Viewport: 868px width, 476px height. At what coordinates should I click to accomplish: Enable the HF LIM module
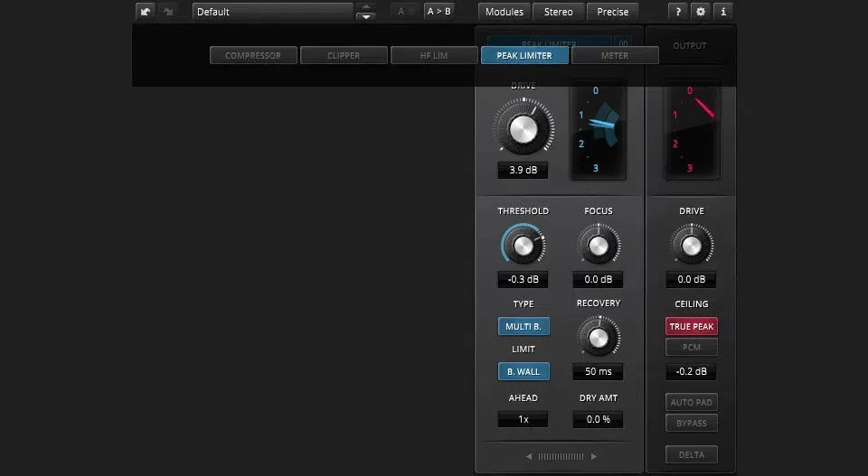[434, 55]
